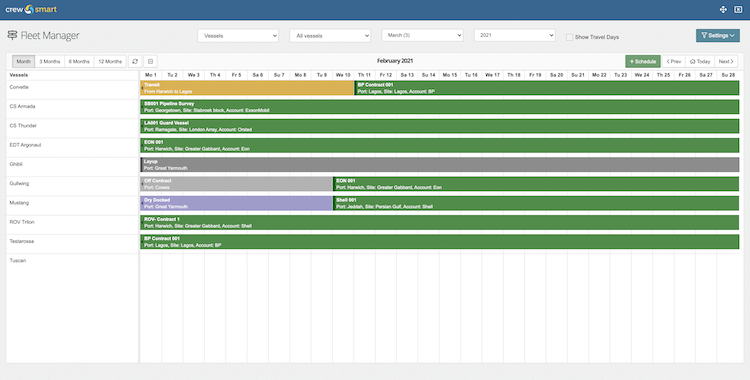Click the move arrows icon in header
Screen dimensions: 750x380
click(x=723, y=10)
